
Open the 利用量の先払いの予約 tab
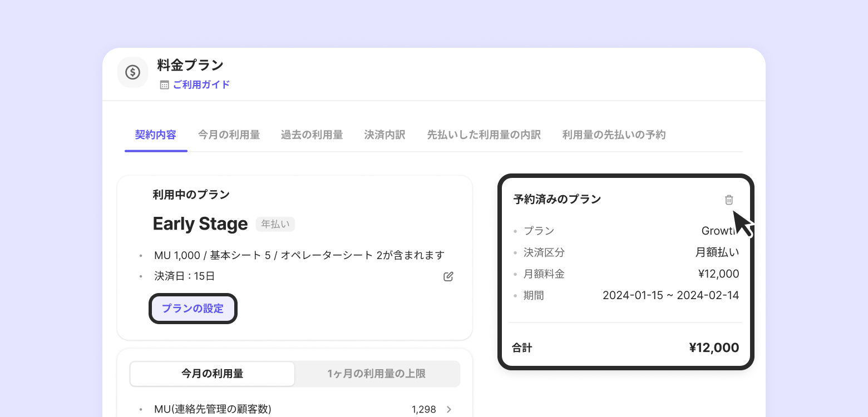pos(614,135)
